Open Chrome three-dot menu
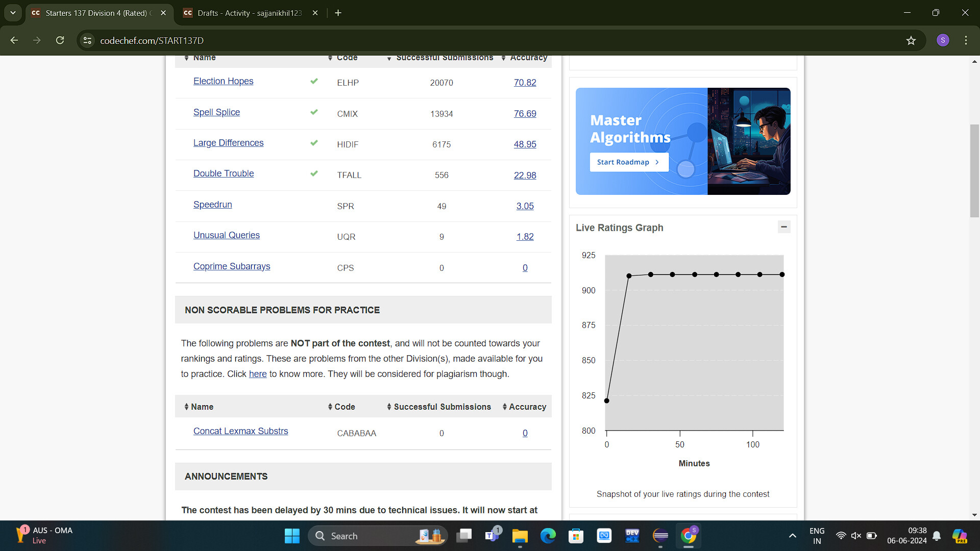Image resolution: width=980 pixels, height=551 pixels. tap(966, 40)
